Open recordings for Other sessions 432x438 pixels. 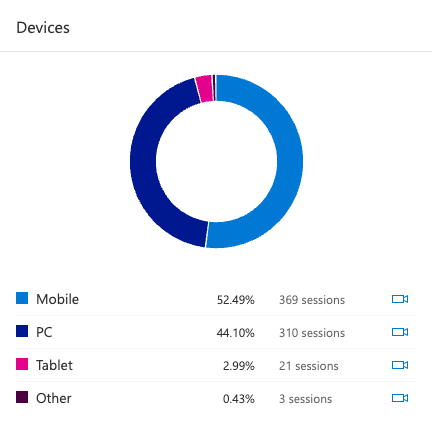tap(400, 398)
